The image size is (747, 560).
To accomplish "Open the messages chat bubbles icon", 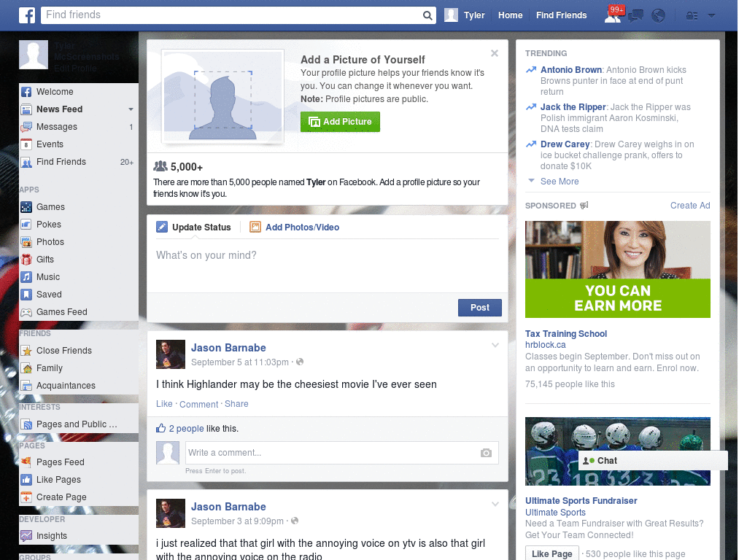I will (635, 16).
